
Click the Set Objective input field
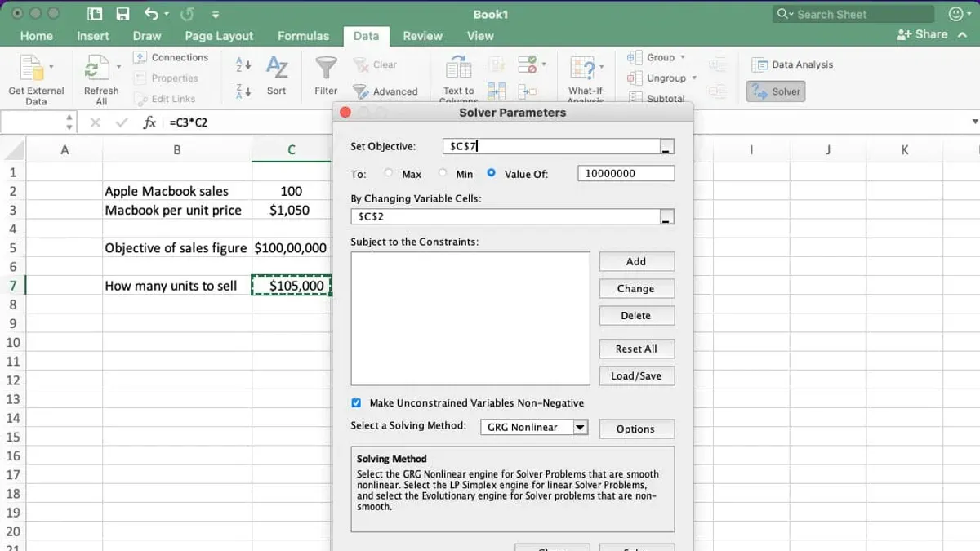pyautogui.click(x=551, y=147)
